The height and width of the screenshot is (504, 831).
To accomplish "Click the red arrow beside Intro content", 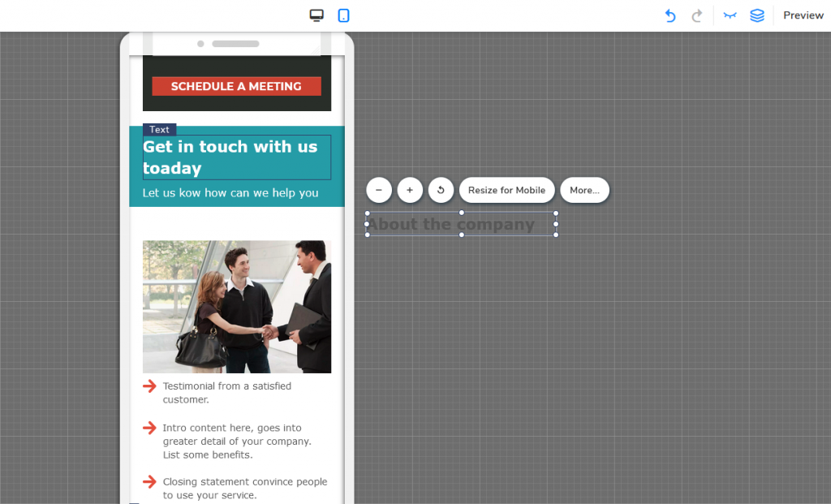I will tap(149, 428).
